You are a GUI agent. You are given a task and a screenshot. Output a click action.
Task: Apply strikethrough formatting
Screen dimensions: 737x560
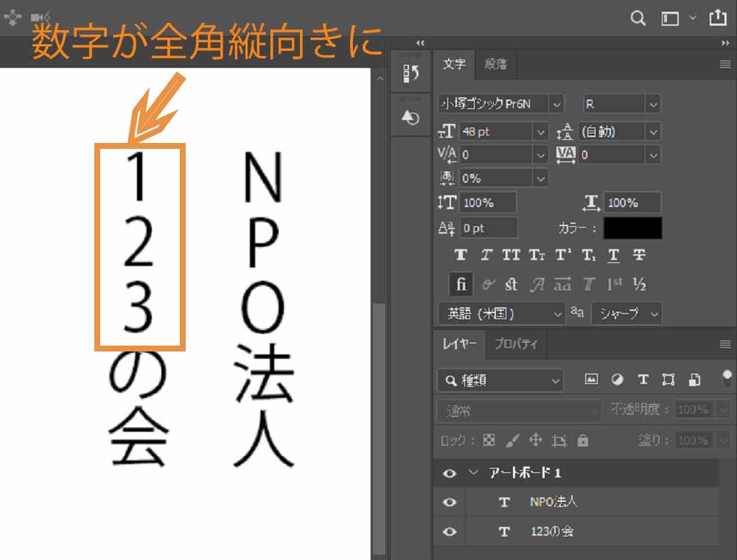pos(638,254)
